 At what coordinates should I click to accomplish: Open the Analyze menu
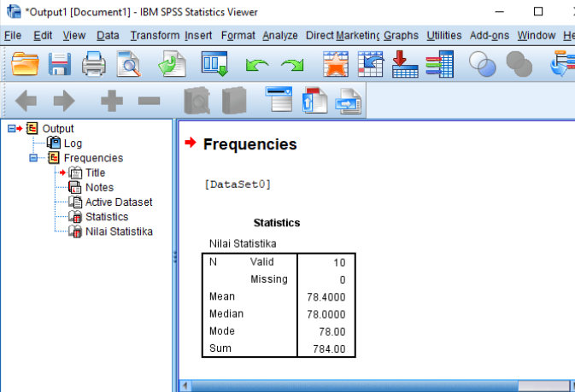coord(279,35)
